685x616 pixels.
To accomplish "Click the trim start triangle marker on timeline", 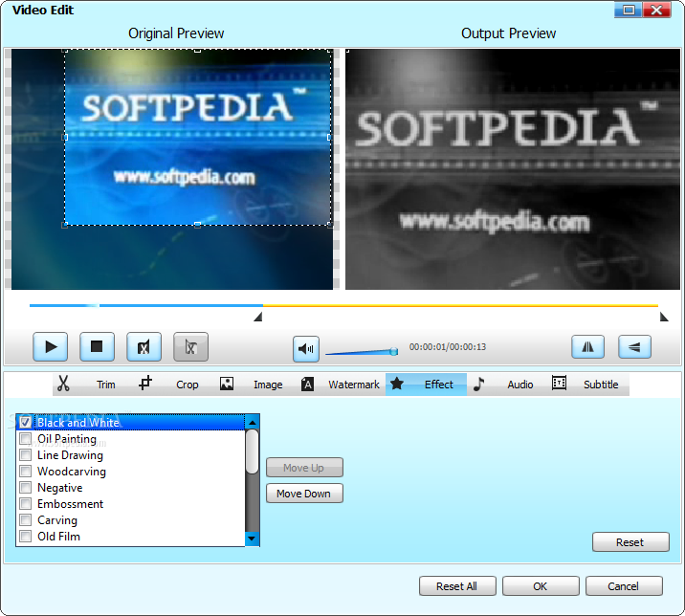I will 258,317.
